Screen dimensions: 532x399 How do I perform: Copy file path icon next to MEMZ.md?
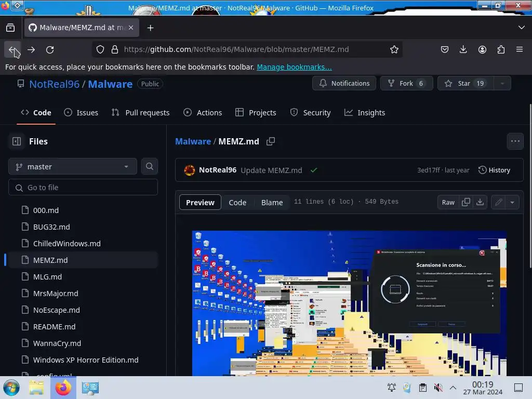pos(270,141)
